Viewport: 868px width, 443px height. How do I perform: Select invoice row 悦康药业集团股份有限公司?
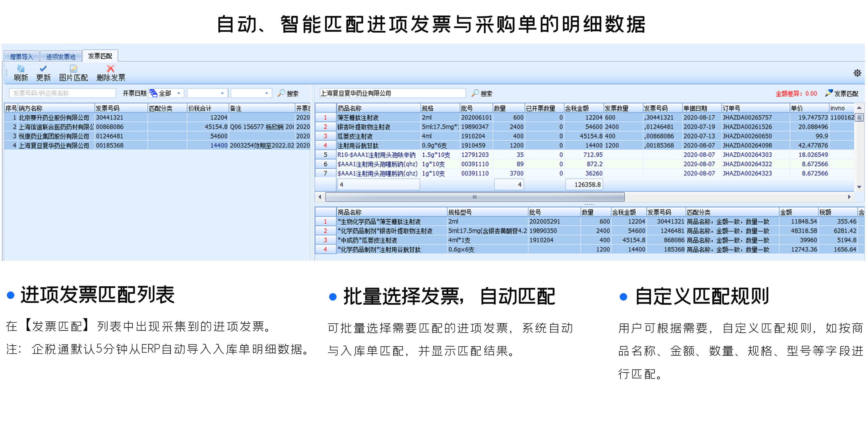(157, 136)
